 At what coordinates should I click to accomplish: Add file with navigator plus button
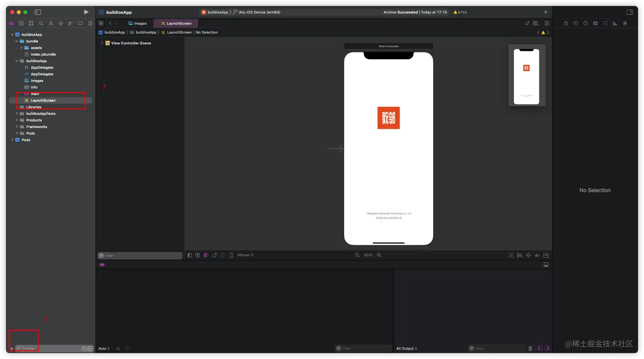point(11,349)
